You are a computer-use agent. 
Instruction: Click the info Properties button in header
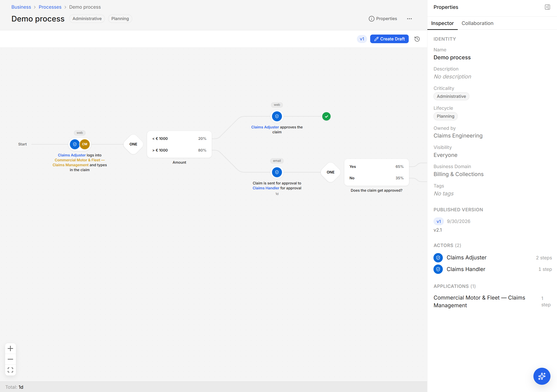pos(383,19)
